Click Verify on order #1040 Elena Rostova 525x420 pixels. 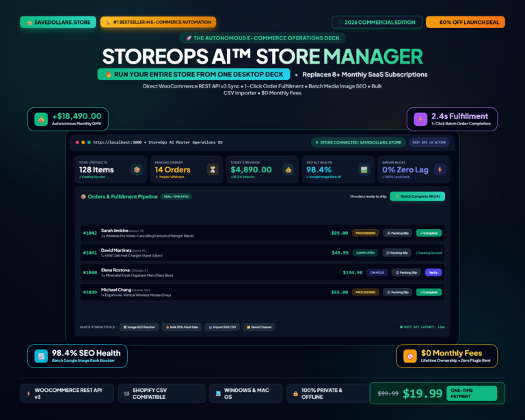(x=433, y=273)
